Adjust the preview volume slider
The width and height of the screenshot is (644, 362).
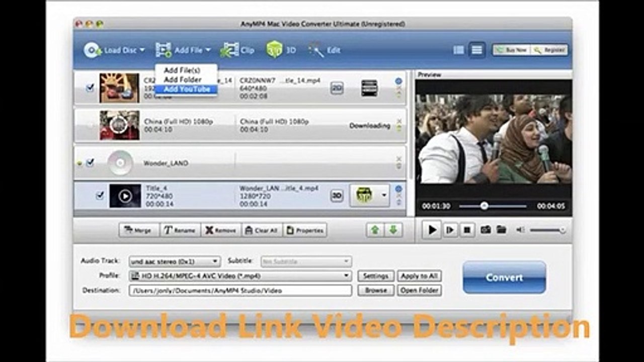pos(548,230)
